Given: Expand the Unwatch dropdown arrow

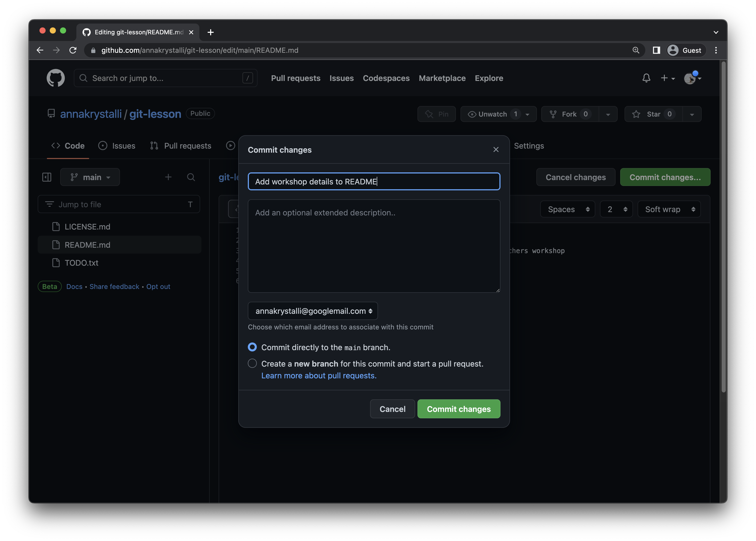Looking at the screenshot, I should tap(527, 114).
